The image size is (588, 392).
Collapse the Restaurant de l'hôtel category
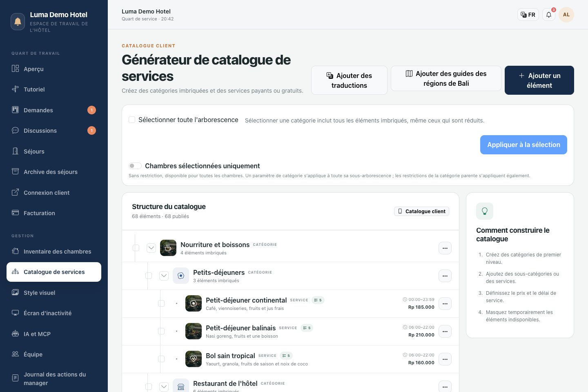pos(164,387)
